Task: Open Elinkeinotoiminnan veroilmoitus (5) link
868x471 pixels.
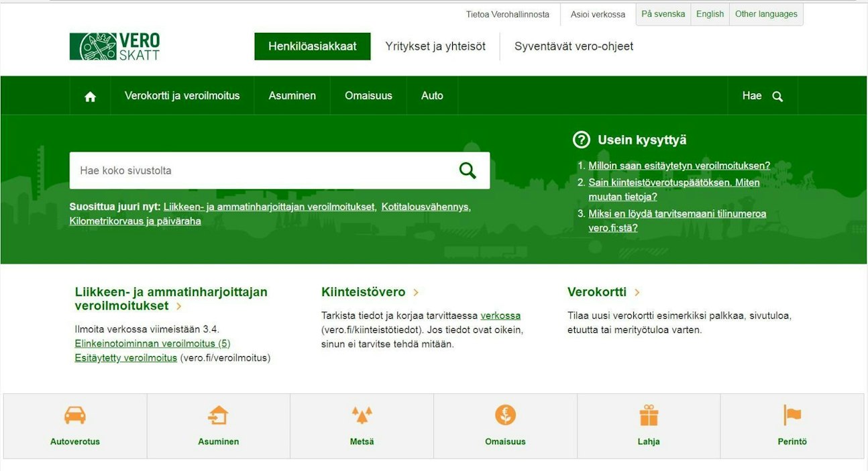Action: tap(152, 344)
